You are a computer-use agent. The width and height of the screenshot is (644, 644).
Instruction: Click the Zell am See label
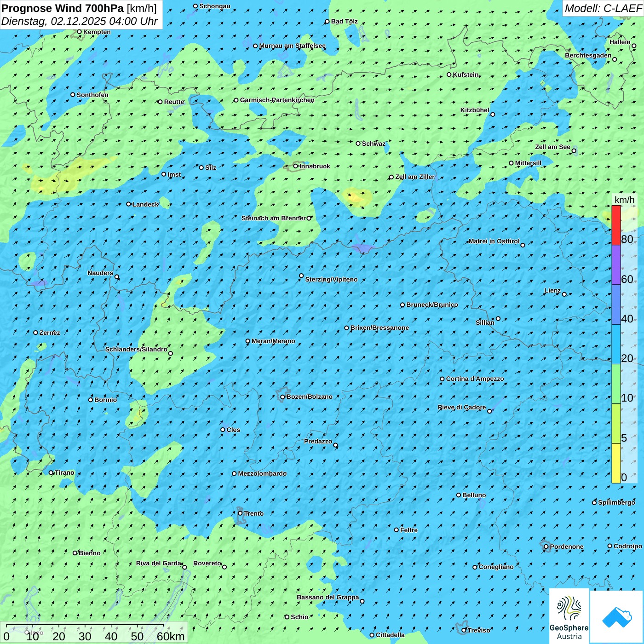click(x=552, y=147)
